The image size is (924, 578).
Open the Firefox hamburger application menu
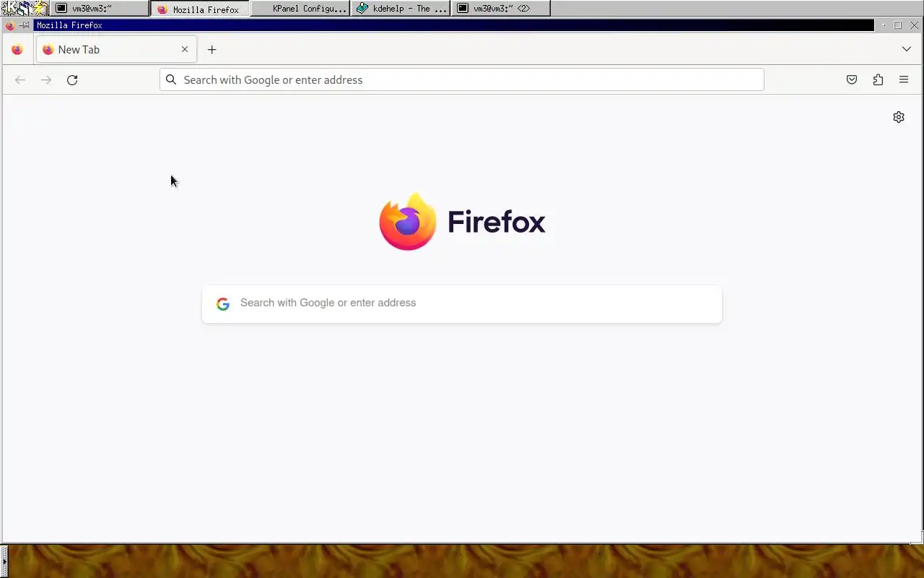click(x=904, y=80)
